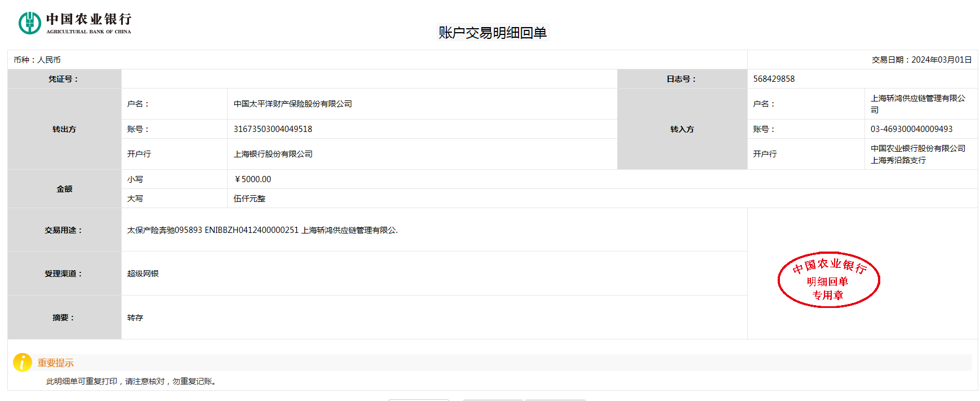The height and width of the screenshot is (401, 980).
Task: Click payer name 中国太平洋财产保险股份有限公司
Action: coord(292,104)
